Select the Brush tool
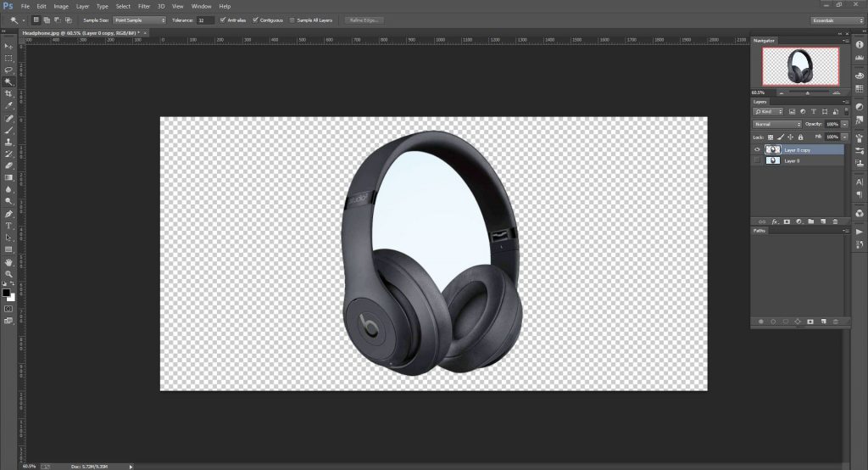The height and width of the screenshot is (470, 868). 8,131
